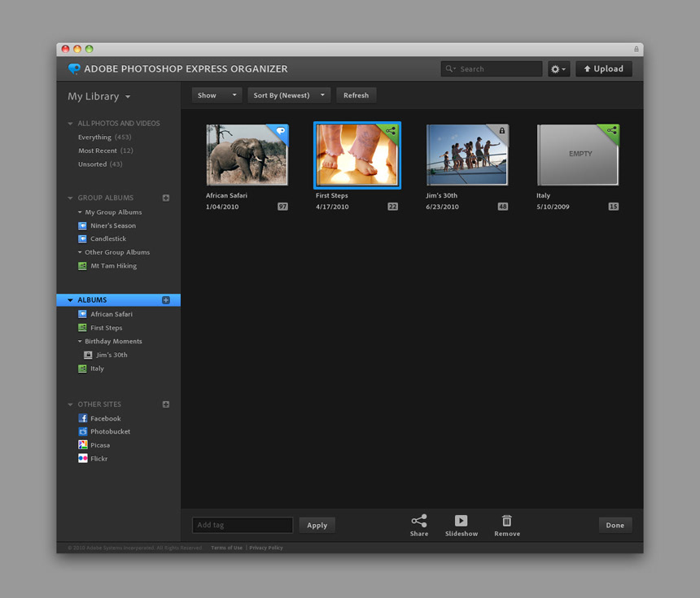Click the Add tag input field
Viewport: 700px width, 598px height.
[x=243, y=526]
